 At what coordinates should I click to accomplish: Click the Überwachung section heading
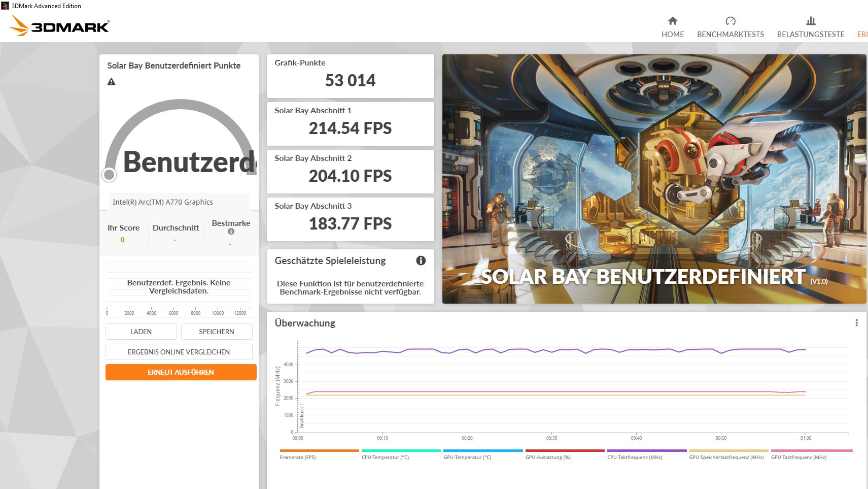(x=305, y=323)
